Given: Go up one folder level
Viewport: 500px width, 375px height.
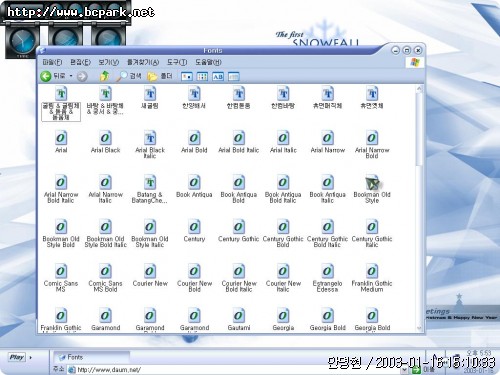Looking at the screenshot, I should (105, 76).
